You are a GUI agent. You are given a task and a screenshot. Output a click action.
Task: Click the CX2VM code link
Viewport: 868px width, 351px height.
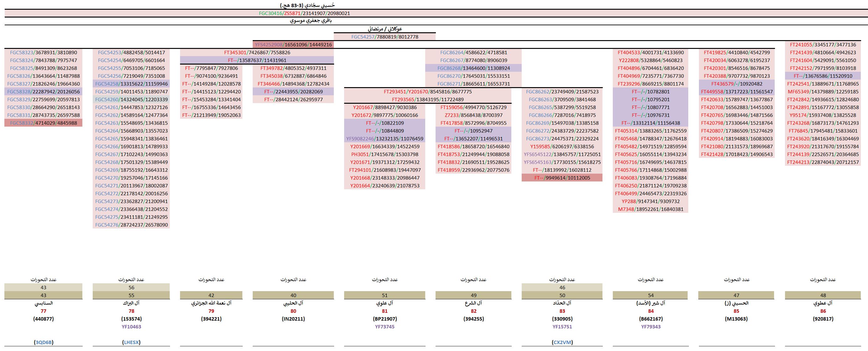point(562,342)
